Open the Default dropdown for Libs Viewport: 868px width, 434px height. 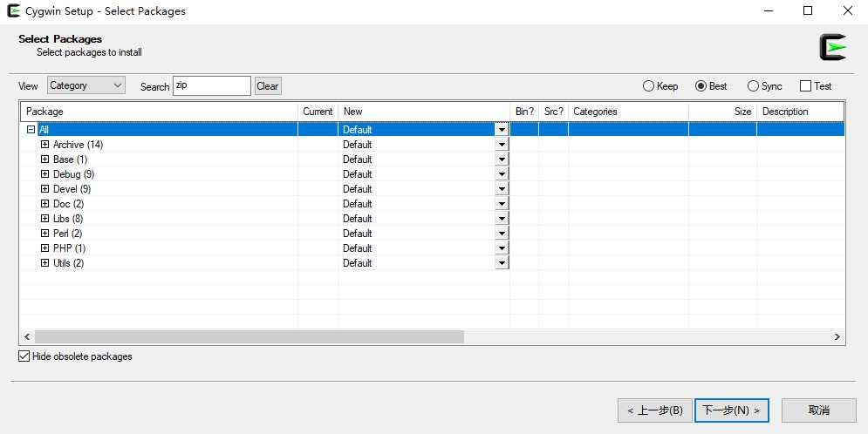[502, 219]
